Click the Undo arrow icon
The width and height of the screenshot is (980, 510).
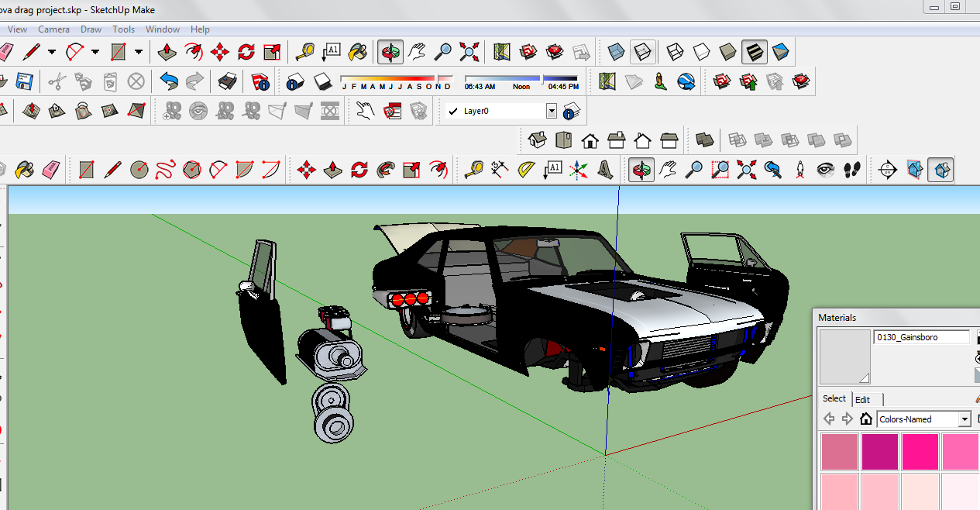pyautogui.click(x=169, y=81)
